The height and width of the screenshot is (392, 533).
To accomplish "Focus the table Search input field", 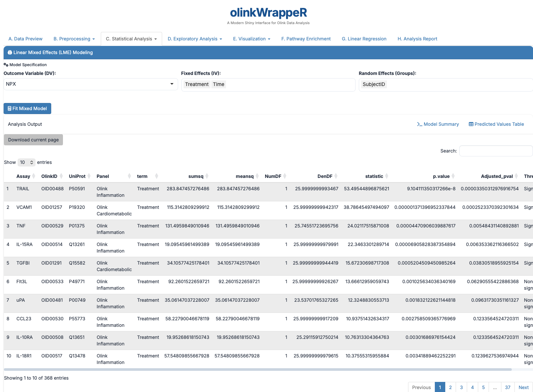I will [x=495, y=151].
